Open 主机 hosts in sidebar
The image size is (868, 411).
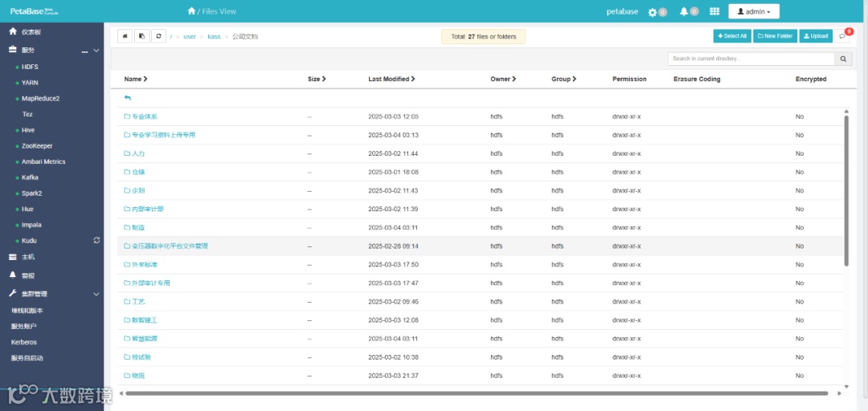coord(28,257)
